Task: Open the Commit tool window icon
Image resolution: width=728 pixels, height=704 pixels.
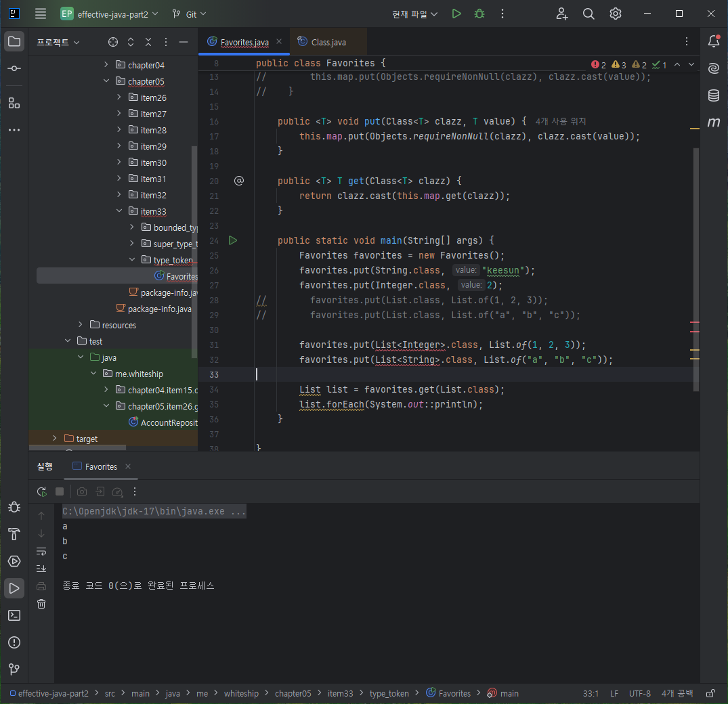Action: (x=14, y=68)
